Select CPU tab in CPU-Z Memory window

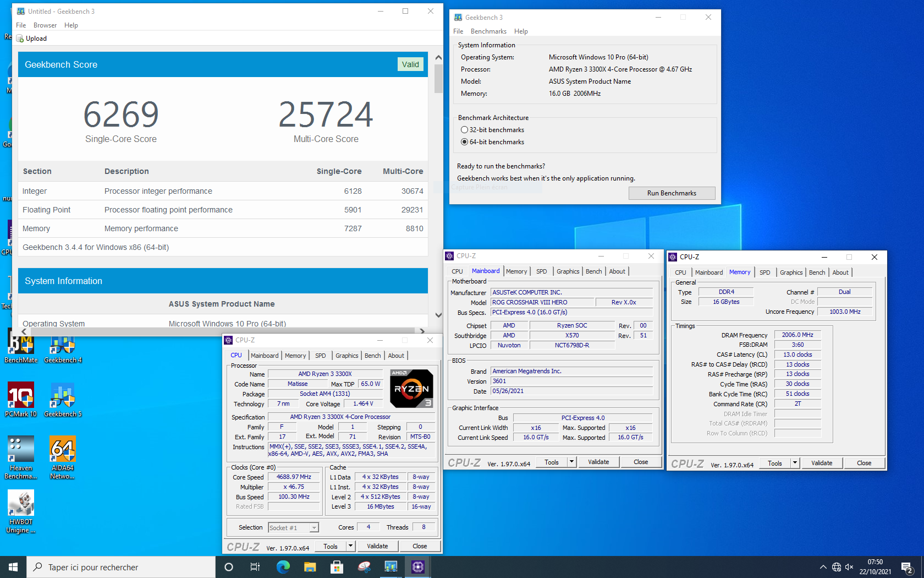680,272
